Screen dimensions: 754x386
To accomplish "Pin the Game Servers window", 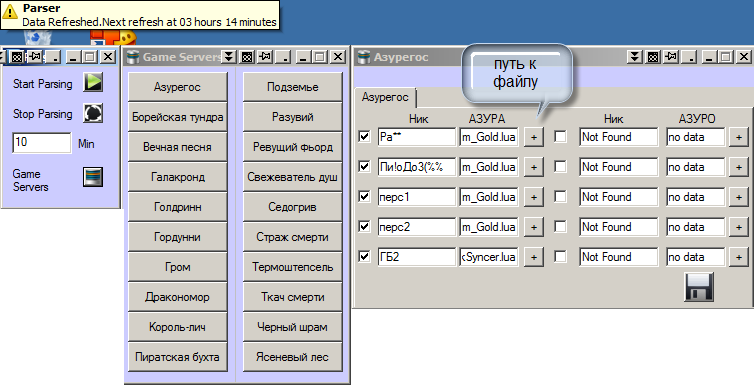I will coord(264,57).
